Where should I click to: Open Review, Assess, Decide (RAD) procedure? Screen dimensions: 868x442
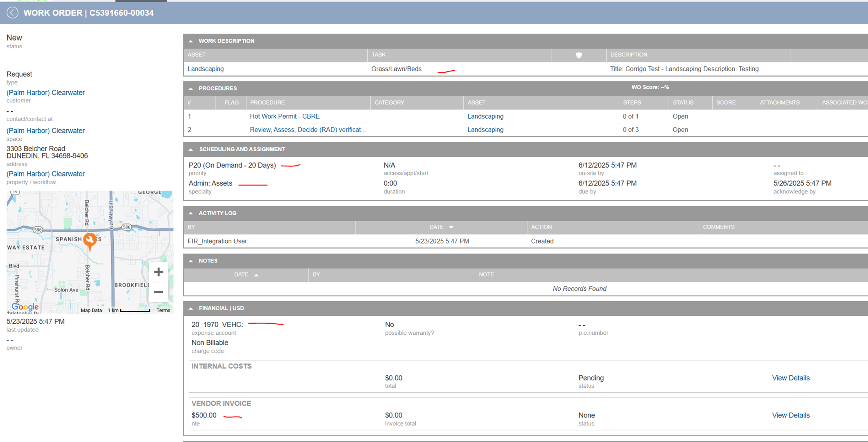(308, 130)
